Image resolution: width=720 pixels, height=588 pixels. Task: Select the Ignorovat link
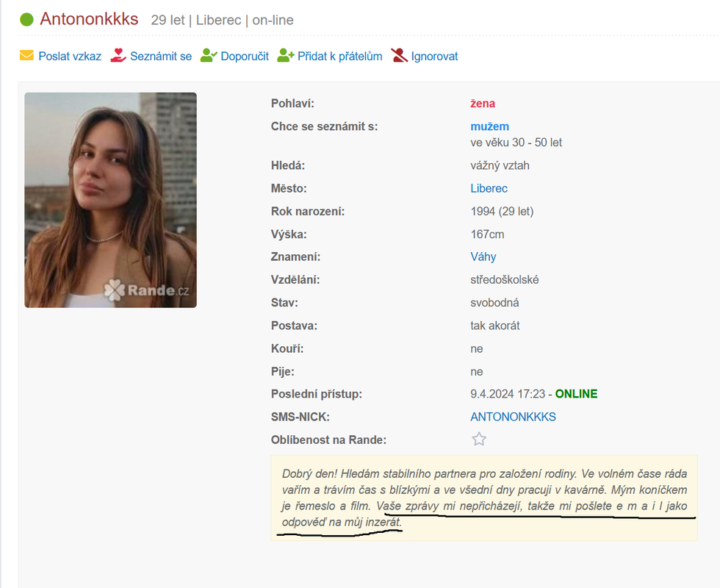coord(434,56)
